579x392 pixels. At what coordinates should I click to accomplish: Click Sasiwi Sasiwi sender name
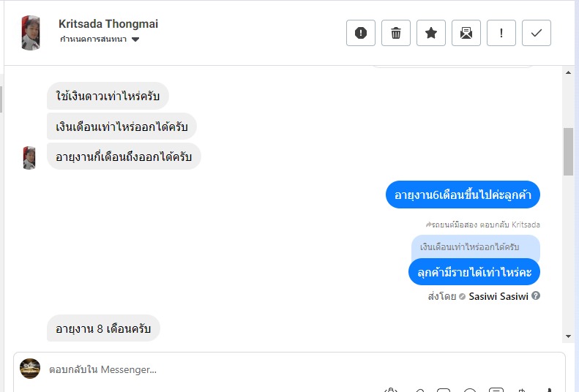click(498, 296)
